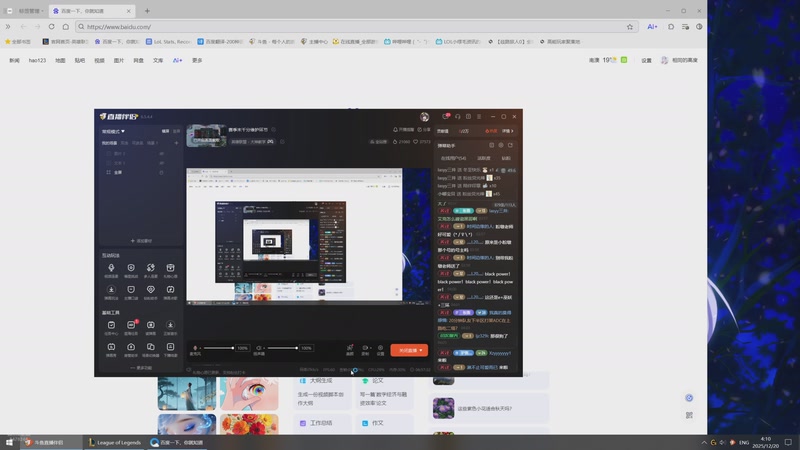The width and height of the screenshot is (800, 450).
Task: Expand 详情 chevron in the contribution panel
Action: (508, 131)
